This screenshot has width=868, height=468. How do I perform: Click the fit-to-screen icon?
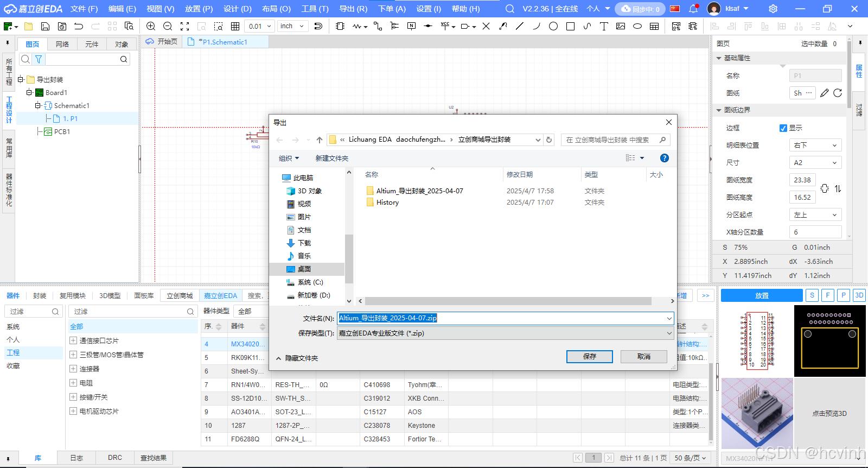pos(184,26)
